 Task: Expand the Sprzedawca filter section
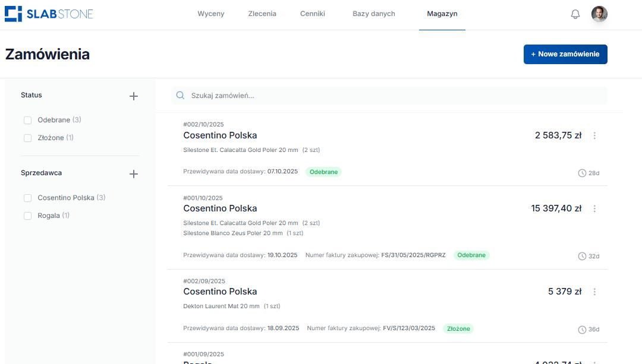click(134, 174)
